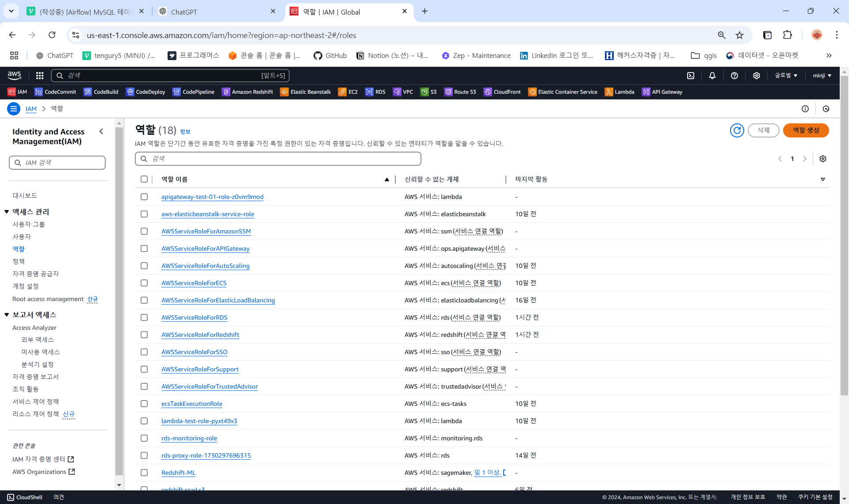The image size is (849, 504).
Task: Click the S3 favorites shortcut
Action: [428, 92]
